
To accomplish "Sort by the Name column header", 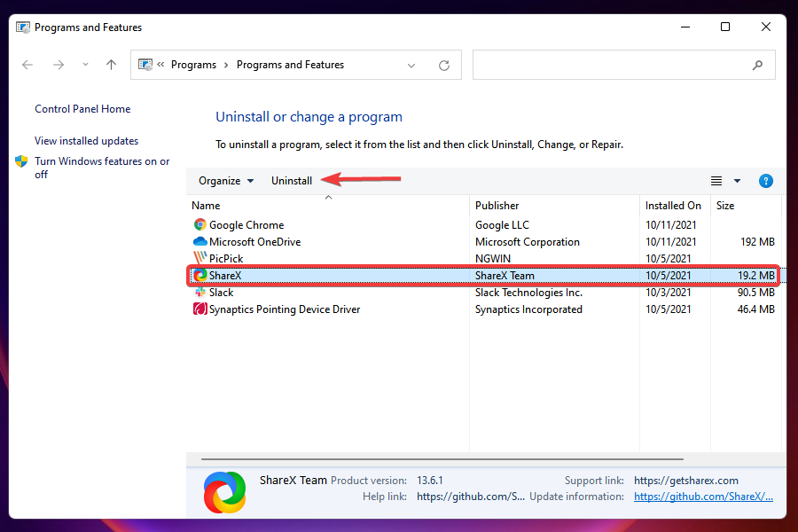I will (x=328, y=205).
